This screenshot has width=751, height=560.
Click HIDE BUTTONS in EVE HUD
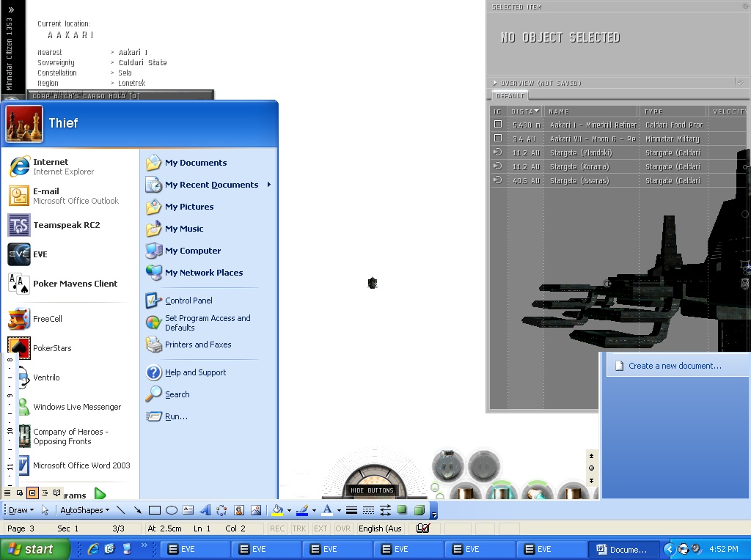[372, 490]
